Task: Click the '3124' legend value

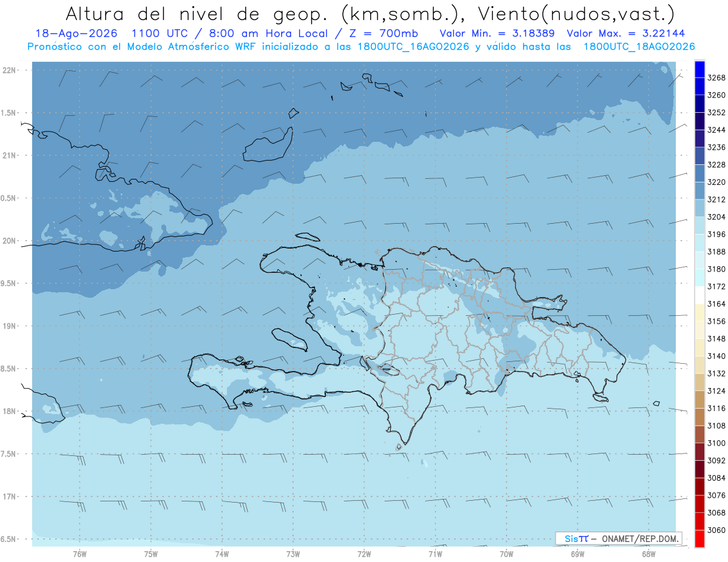Action: coord(716,391)
